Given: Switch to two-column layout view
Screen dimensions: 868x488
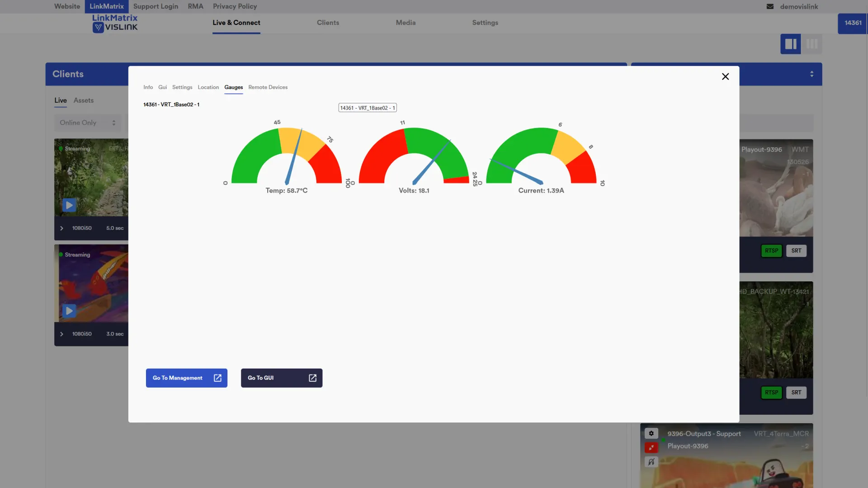Looking at the screenshot, I should pyautogui.click(x=790, y=44).
